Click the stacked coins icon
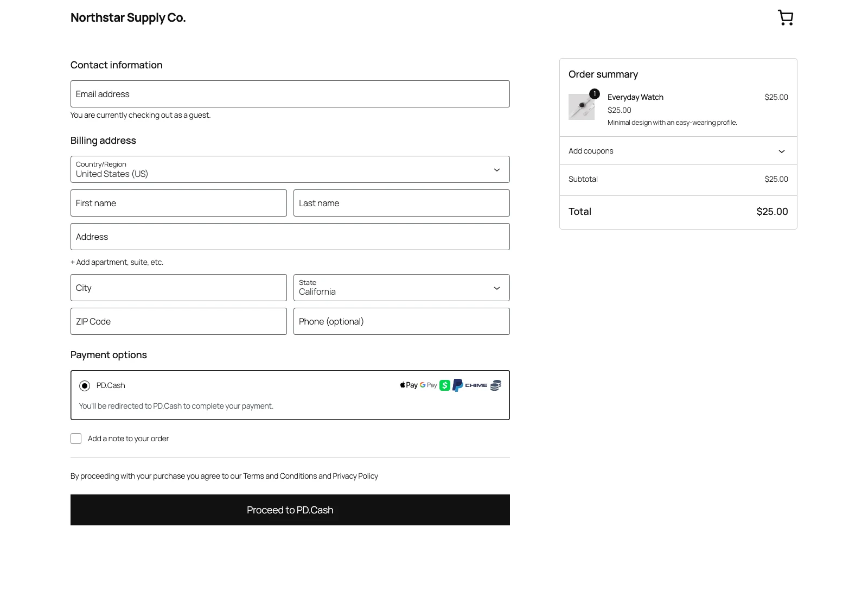This screenshot has width=868, height=597. pyautogui.click(x=496, y=385)
